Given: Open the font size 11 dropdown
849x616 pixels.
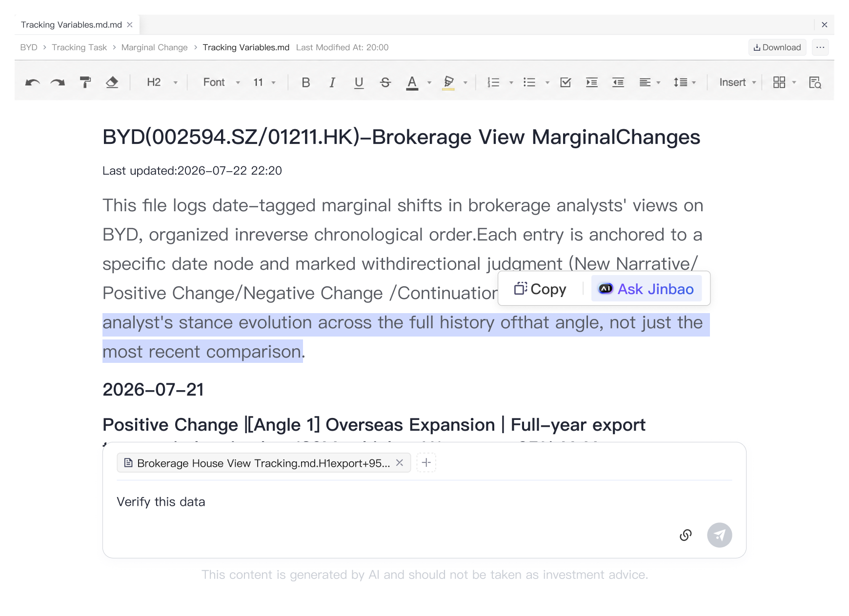Looking at the screenshot, I should 264,82.
